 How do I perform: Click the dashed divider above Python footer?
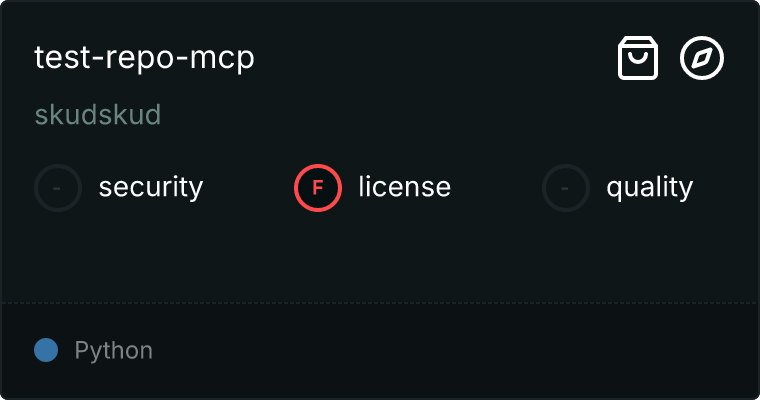tap(380, 303)
